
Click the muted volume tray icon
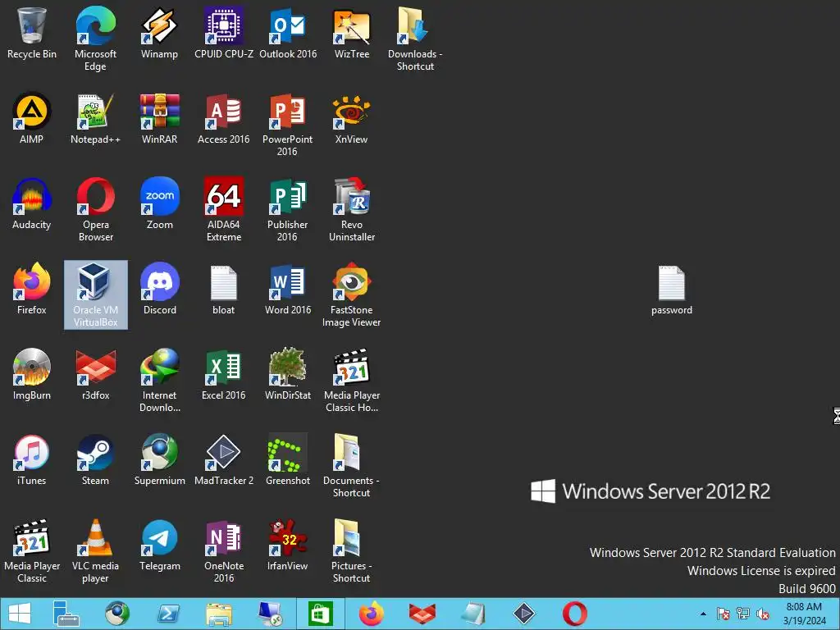click(763, 614)
